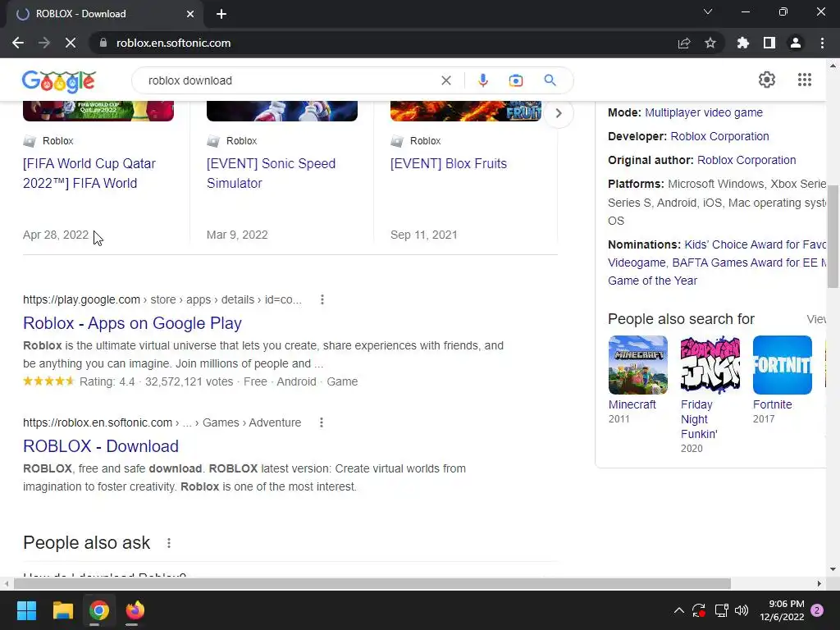Click Rating: 4.4 text
Viewport: 840px width, 630px height.
[107, 381]
